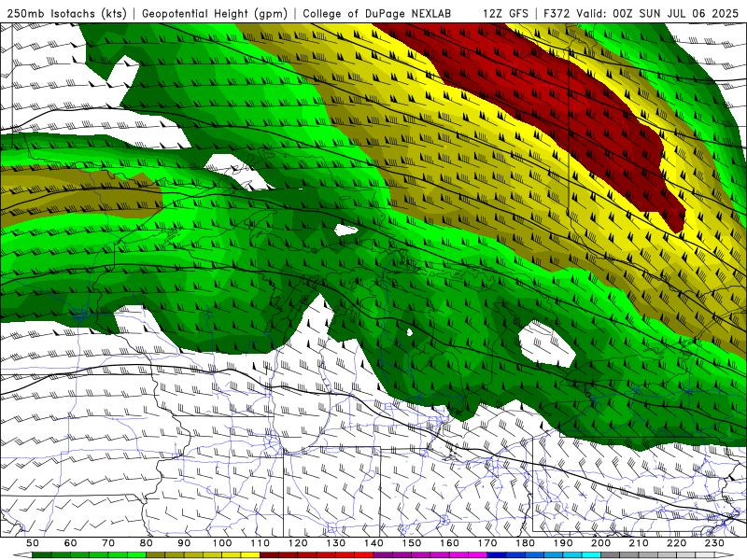Click the '160' legend value
Image resolution: width=747 pixels, height=560 pixels.
(x=449, y=543)
